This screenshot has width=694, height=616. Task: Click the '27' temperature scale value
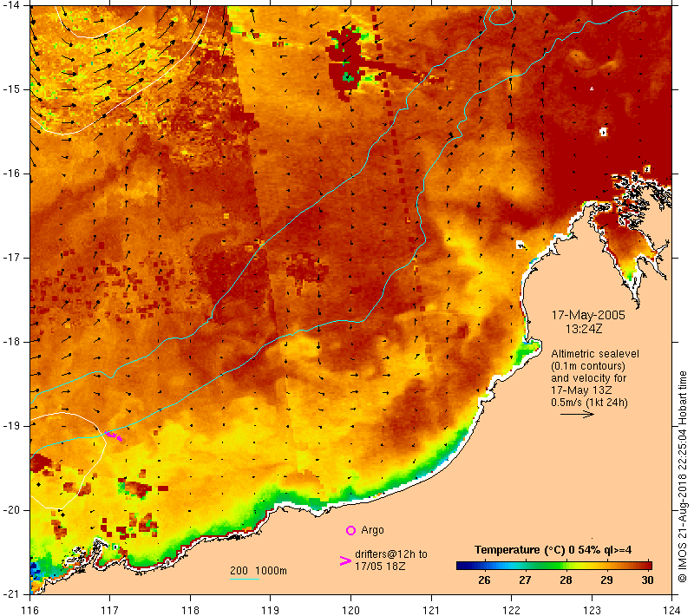click(x=525, y=580)
